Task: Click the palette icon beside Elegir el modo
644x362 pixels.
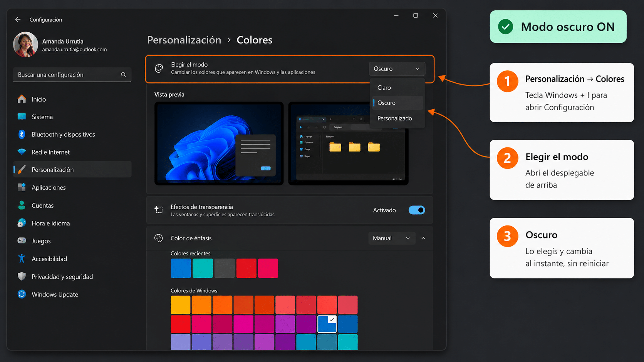Action: tap(159, 68)
